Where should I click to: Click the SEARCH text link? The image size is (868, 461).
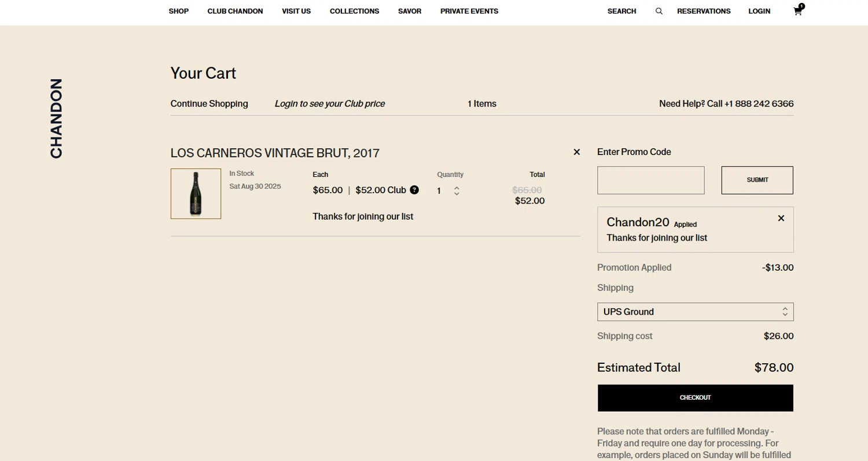point(621,11)
